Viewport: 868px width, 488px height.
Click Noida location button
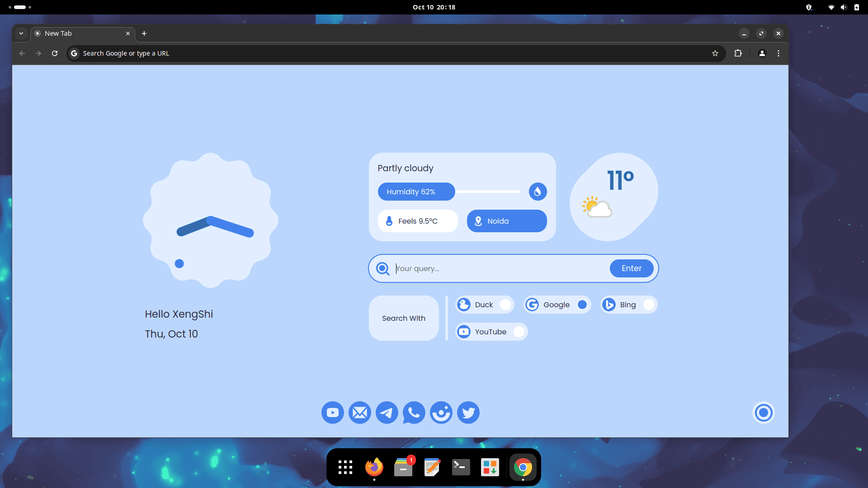(506, 221)
